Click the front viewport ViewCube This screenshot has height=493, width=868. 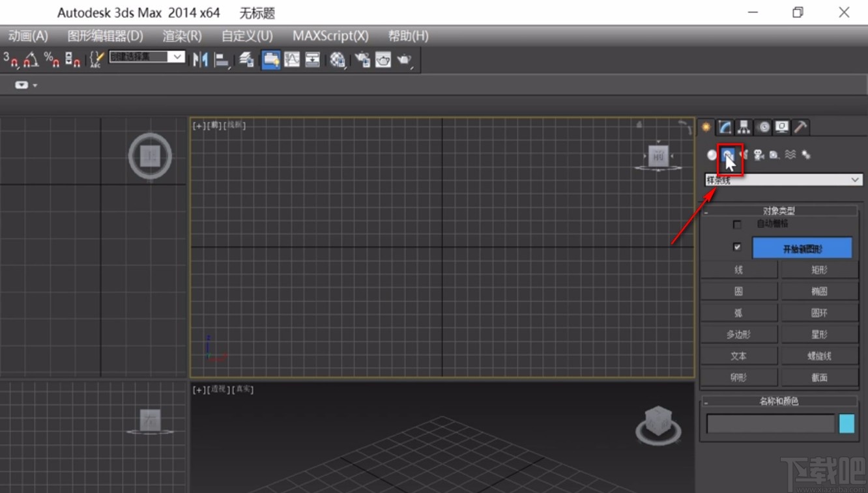658,156
